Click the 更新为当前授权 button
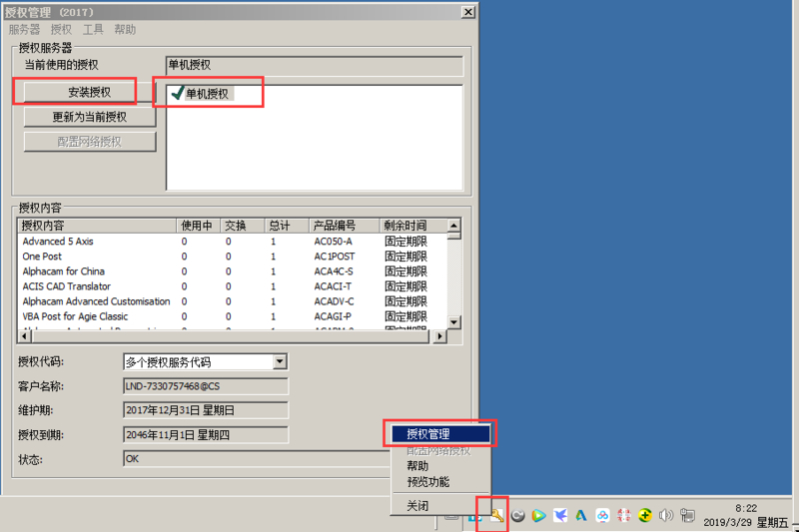The image size is (799, 532). 90,117
